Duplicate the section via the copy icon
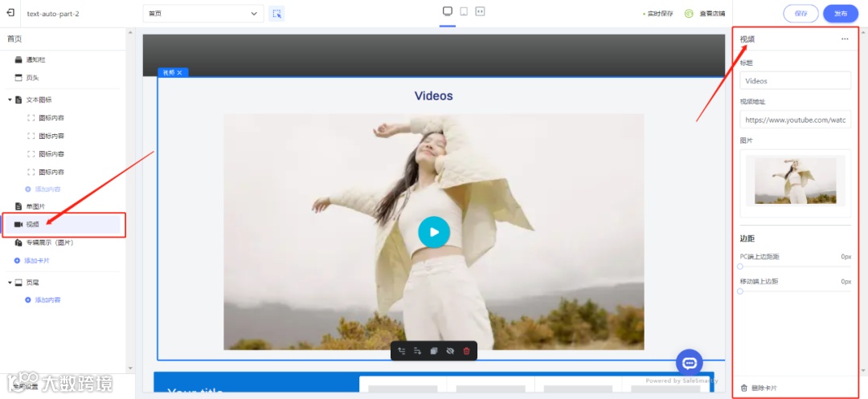 click(x=434, y=351)
